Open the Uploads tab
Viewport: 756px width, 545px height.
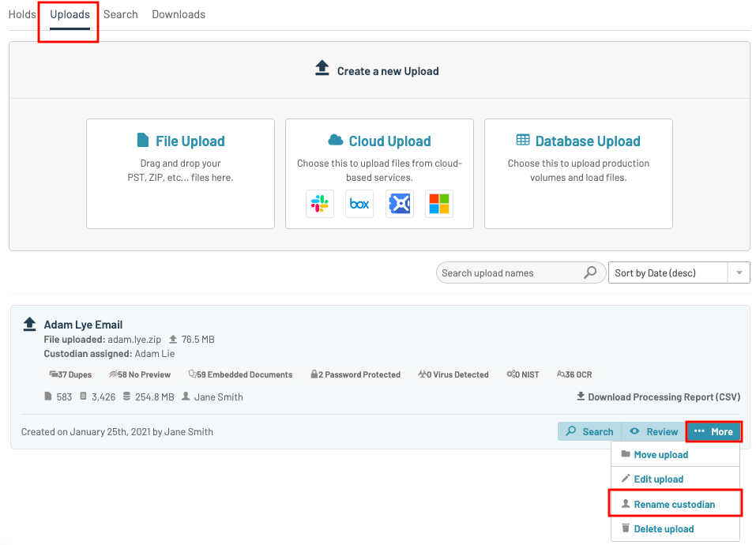tap(70, 14)
